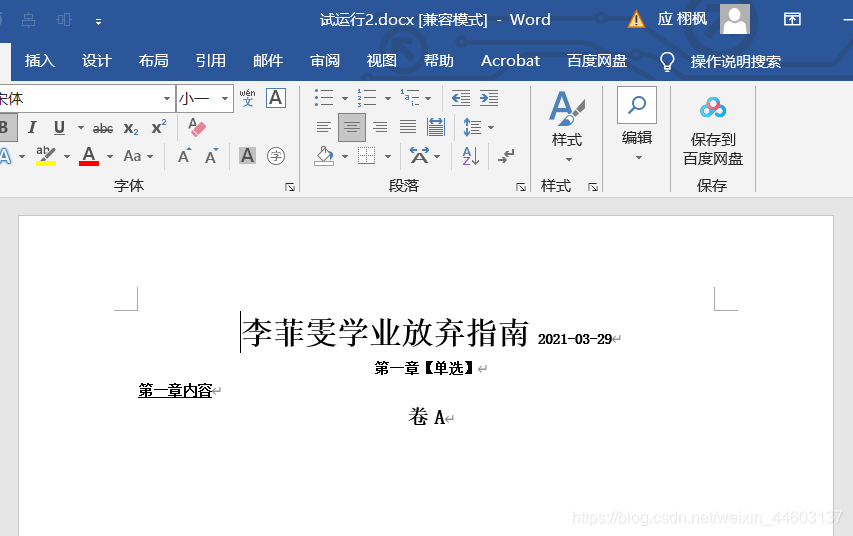
Task: Toggle center alignment
Action: (x=351, y=127)
